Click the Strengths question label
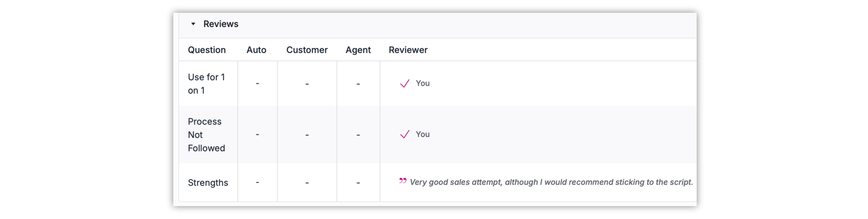This screenshot has height=219, width=868. coord(208,183)
